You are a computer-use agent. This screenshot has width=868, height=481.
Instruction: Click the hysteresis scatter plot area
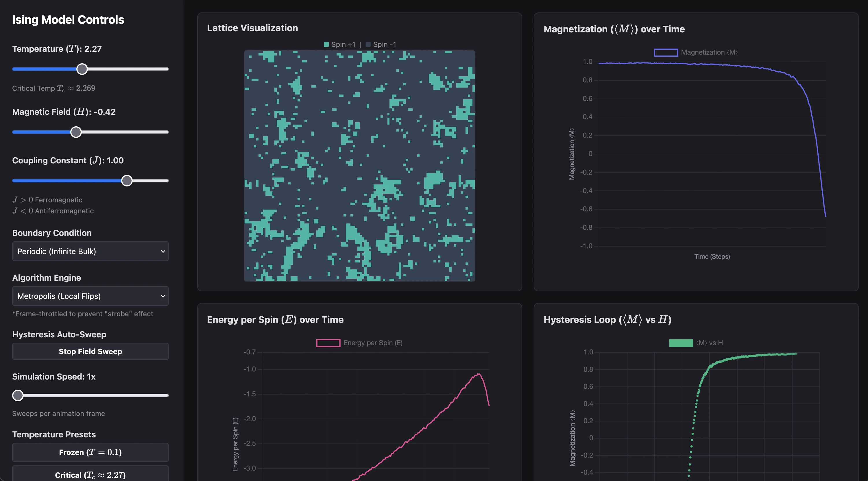pyautogui.click(x=709, y=416)
